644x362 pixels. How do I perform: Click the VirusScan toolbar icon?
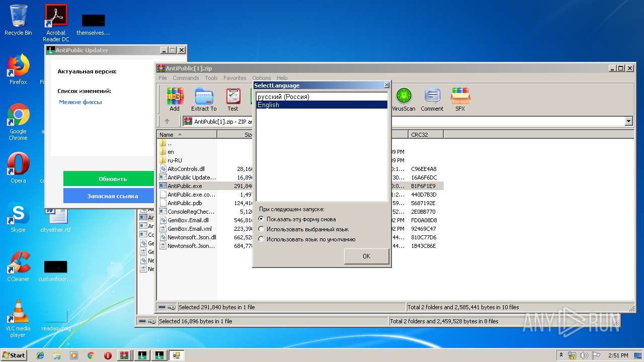[x=404, y=99]
